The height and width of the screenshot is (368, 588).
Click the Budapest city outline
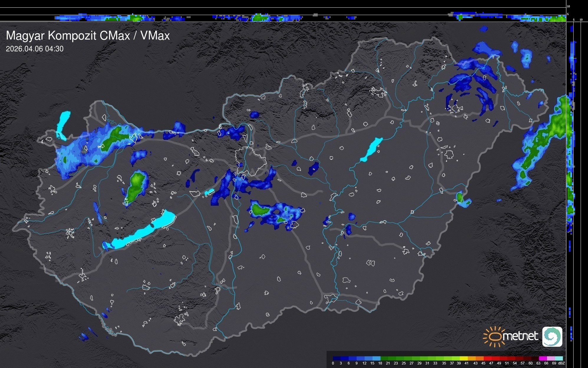coord(251,161)
